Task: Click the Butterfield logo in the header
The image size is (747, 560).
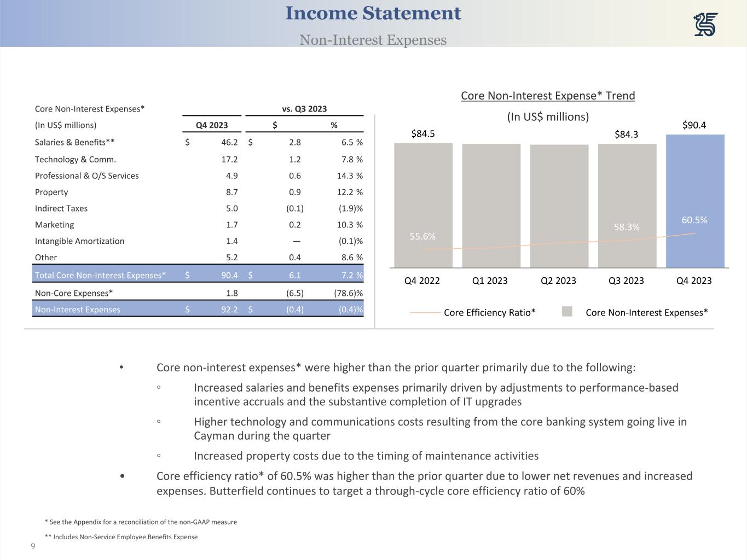Action: pos(705,25)
